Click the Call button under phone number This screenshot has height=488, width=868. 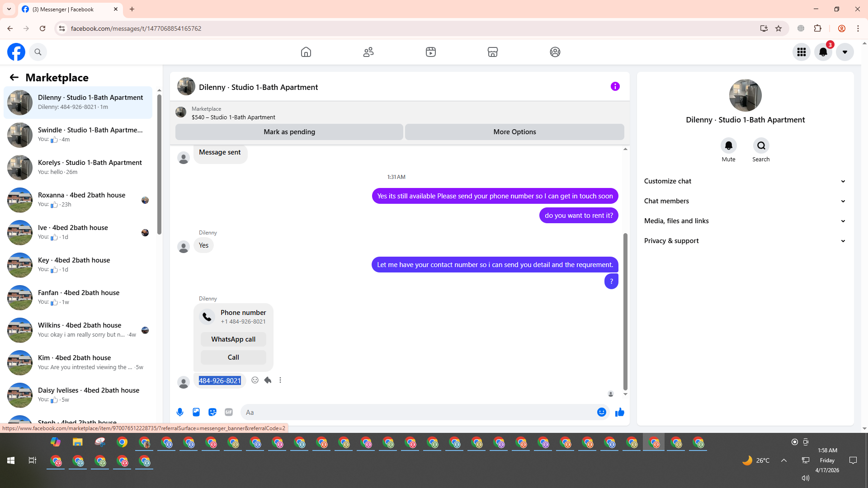(233, 357)
